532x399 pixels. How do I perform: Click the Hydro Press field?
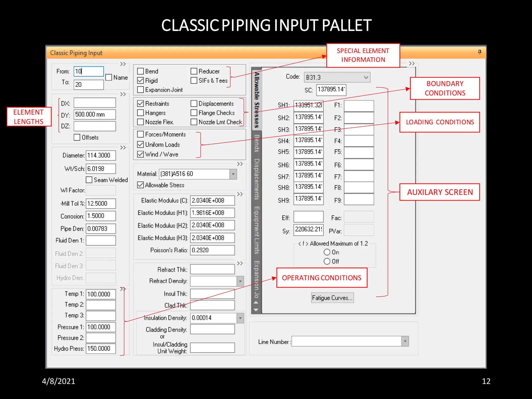click(101, 349)
